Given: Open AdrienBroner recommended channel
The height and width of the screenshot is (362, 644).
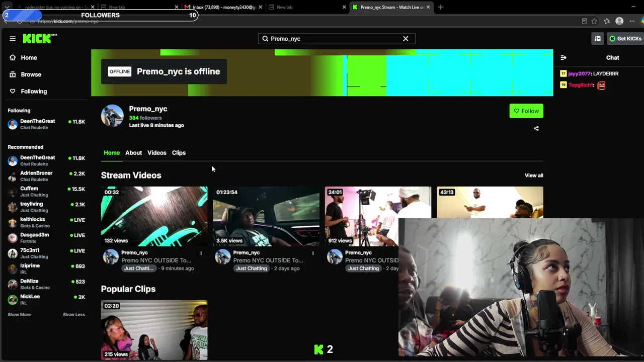Looking at the screenshot, I should pyautogui.click(x=46, y=176).
